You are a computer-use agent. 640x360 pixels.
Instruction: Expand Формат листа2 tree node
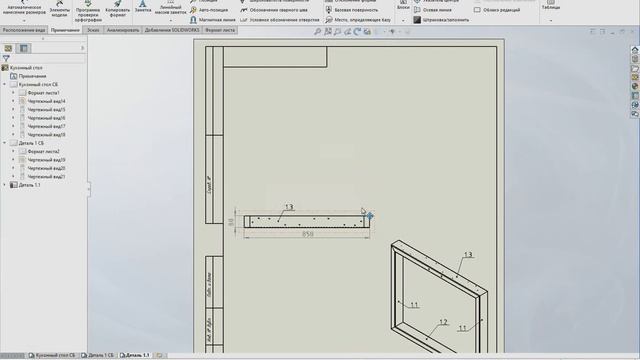point(13,151)
